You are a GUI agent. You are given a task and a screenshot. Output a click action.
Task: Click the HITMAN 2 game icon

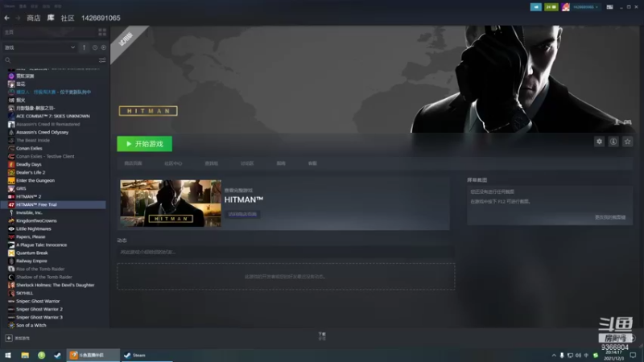(x=11, y=196)
